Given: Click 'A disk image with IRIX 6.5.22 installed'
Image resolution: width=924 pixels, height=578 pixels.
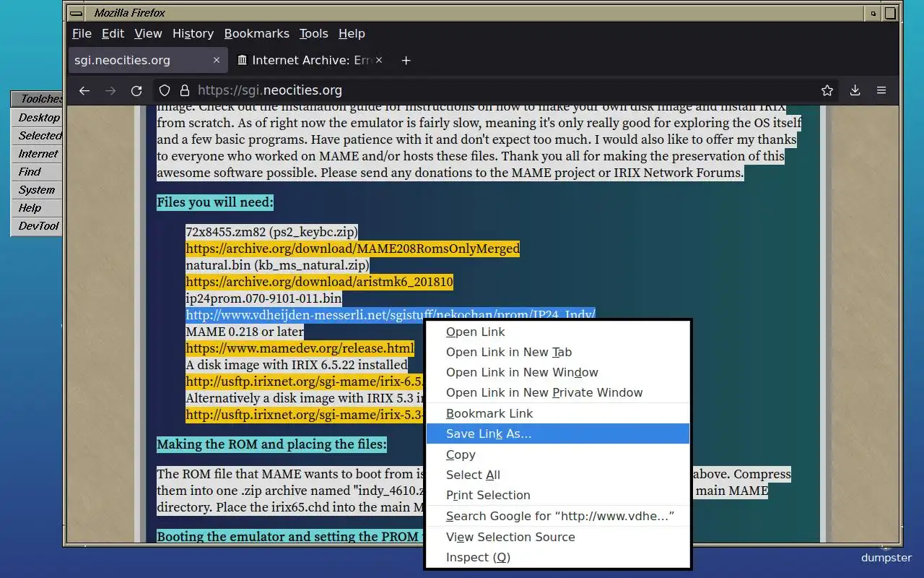Looking at the screenshot, I should tap(296, 365).
